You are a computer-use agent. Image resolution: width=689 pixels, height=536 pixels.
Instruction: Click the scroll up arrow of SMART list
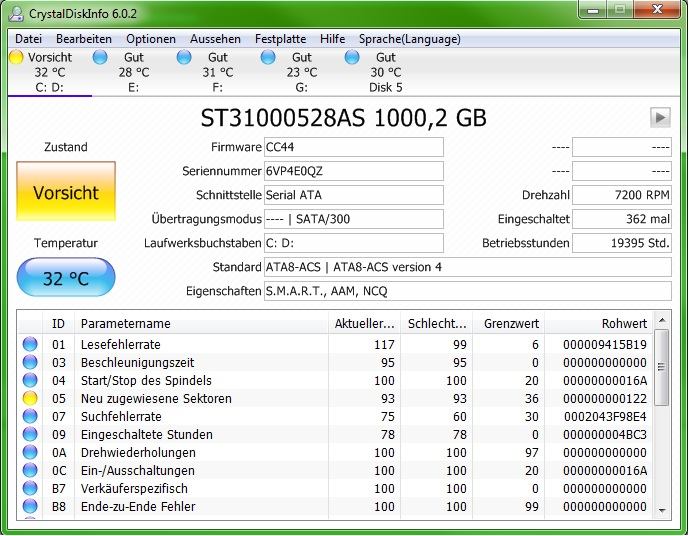[x=662, y=321]
